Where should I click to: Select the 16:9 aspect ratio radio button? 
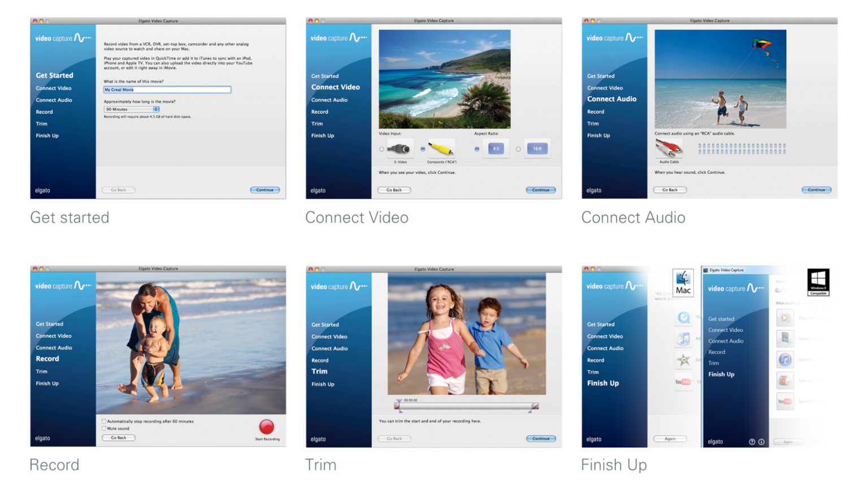click(x=518, y=149)
